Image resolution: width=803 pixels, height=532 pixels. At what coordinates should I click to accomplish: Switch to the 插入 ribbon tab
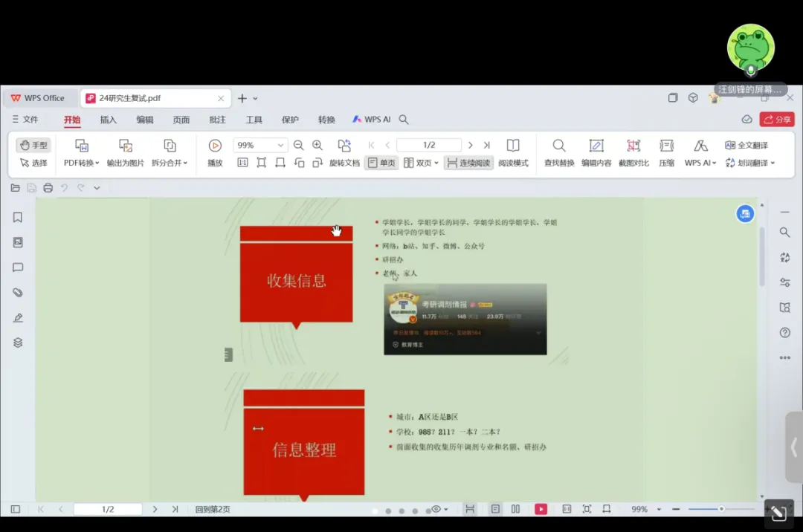click(x=109, y=120)
